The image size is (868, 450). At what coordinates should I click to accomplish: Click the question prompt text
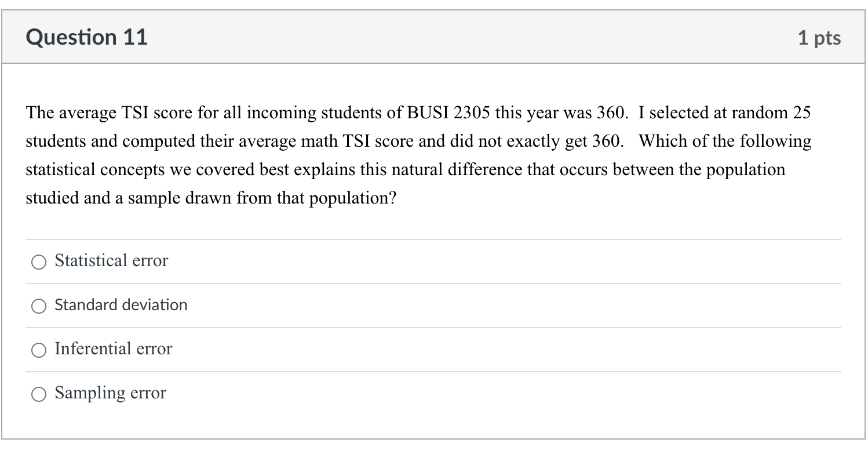pos(417,155)
